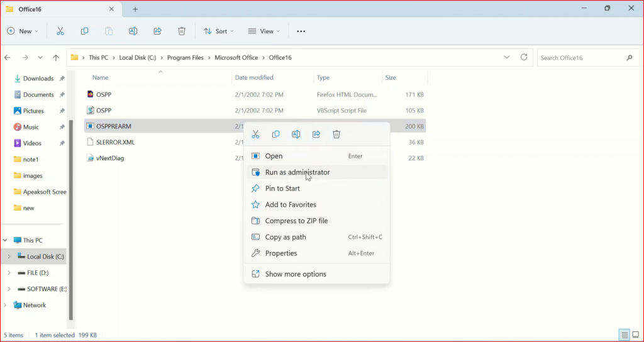Click the Cut icon in the context menu

(255, 135)
